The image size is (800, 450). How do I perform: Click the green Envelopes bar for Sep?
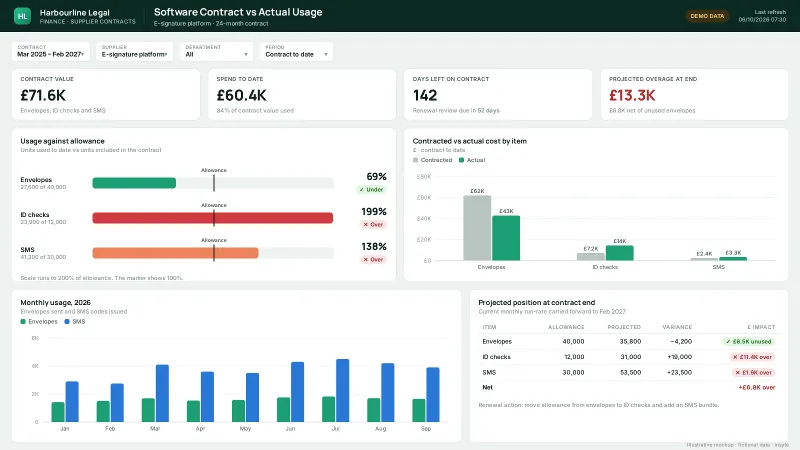(x=419, y=410)
